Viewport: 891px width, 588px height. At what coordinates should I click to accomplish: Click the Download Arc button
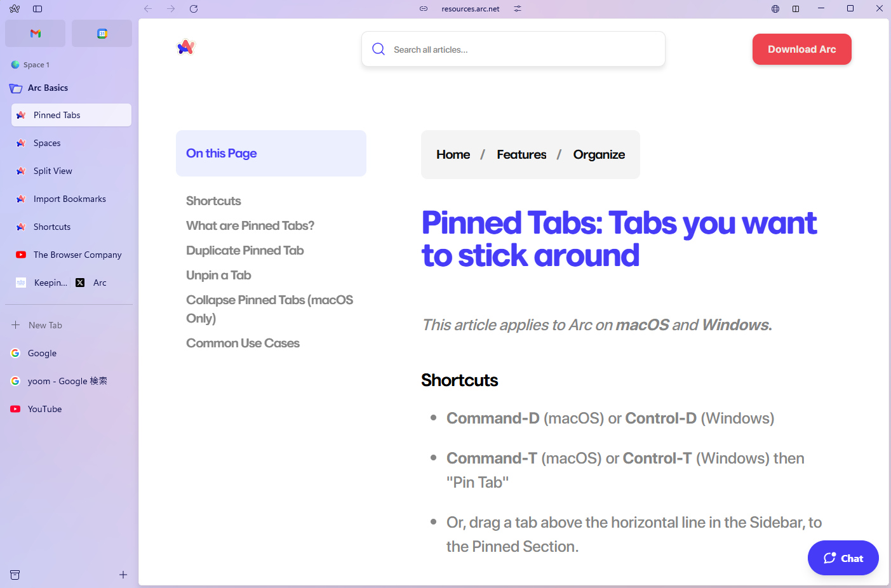pos(801,49)
